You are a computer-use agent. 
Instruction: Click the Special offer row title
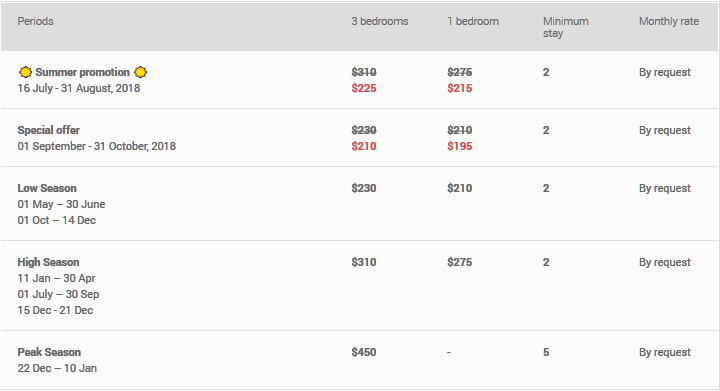click(x=49, y=130)
